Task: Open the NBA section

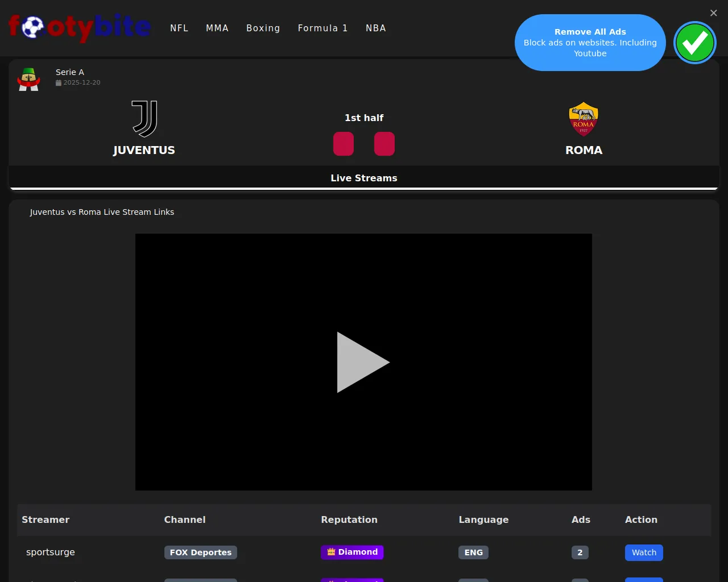Action: click(x=375, y=28)
